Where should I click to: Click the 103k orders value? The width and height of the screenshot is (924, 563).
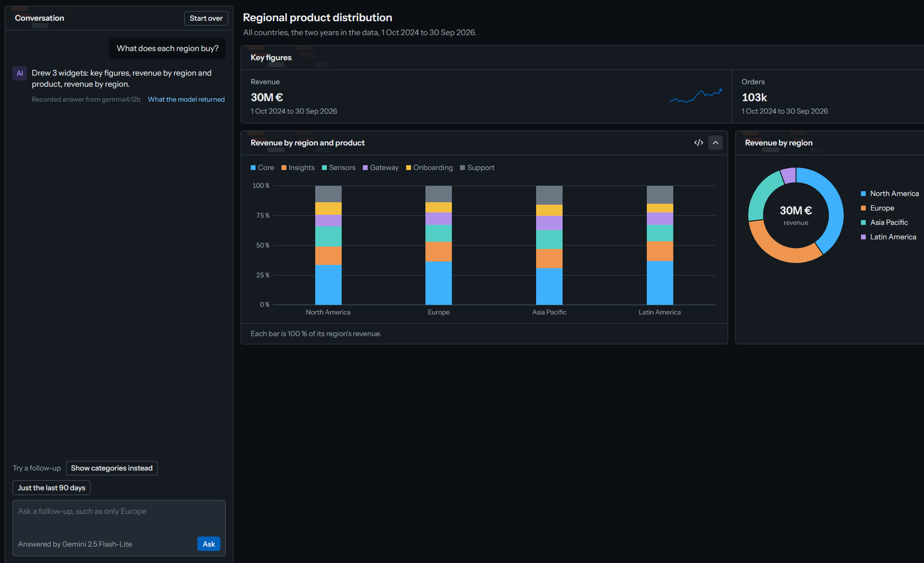coord(754,97)
